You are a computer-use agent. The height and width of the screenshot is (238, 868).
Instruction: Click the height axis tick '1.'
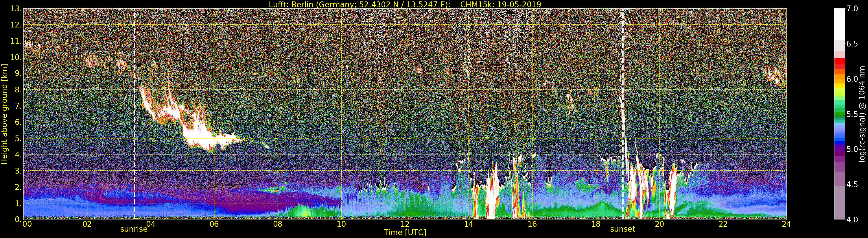[x=18, y=203]
